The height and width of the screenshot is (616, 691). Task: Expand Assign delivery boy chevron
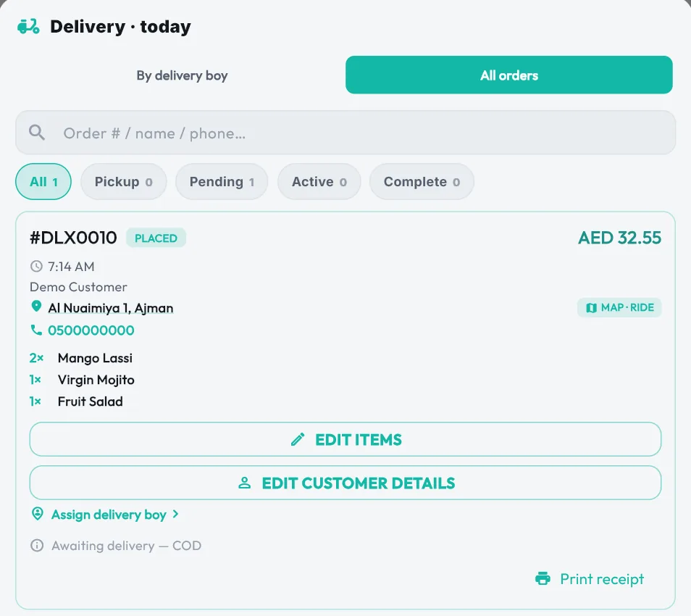(175, 514)
